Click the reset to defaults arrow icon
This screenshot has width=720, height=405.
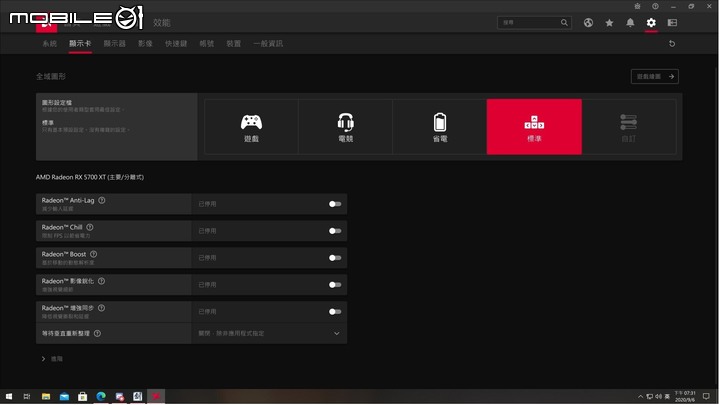pos(672,44)
